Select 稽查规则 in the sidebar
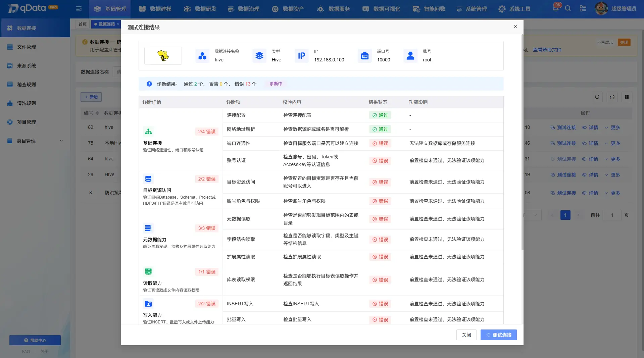The height and width of the screenshot is (358, 644). pyautogui.click(x=35, y=85)
